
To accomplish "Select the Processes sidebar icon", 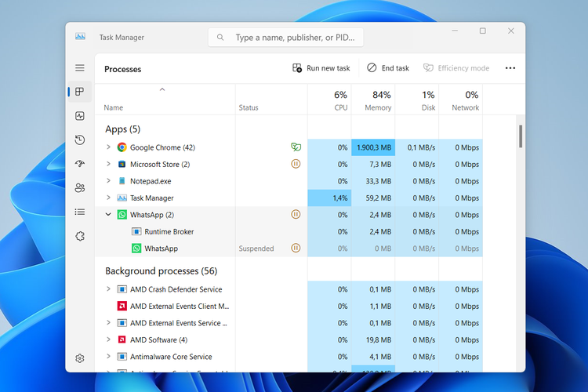I will [x=79, y=92].
